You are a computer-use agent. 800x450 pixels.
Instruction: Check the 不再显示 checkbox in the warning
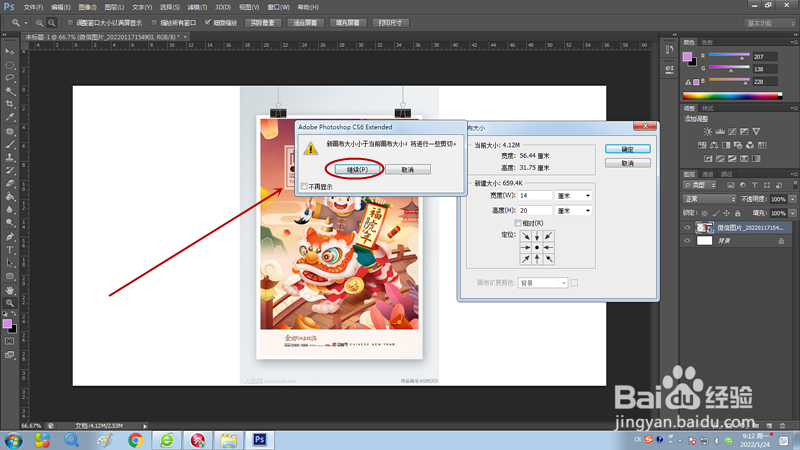click(304, 187)
